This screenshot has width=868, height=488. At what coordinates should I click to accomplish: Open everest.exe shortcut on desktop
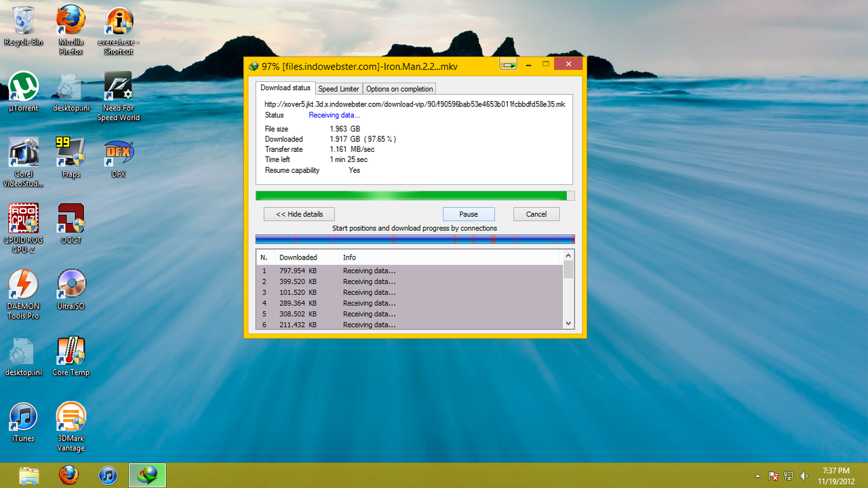119,30
